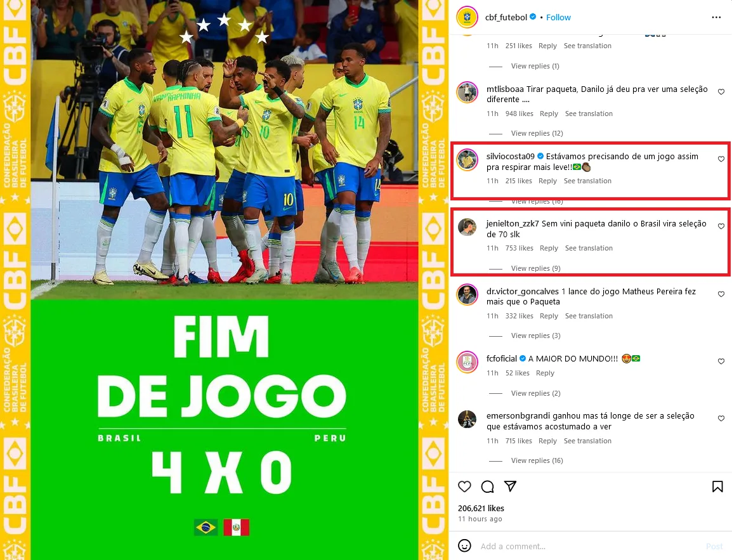Open the emoji picker in the comment box

pyautogui.click(x=464, y=545)
